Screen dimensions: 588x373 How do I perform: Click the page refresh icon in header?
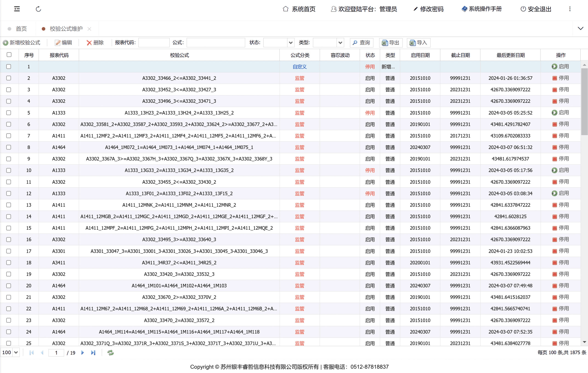coord(38,9)
